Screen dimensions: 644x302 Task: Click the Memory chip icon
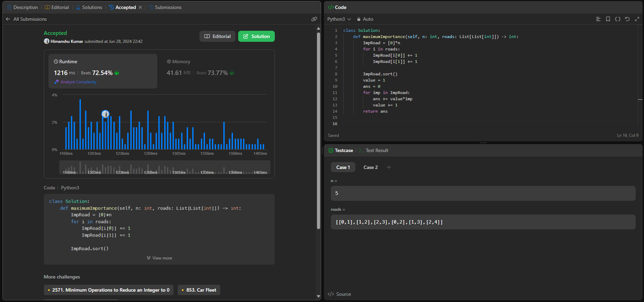[x=169, y=62]
